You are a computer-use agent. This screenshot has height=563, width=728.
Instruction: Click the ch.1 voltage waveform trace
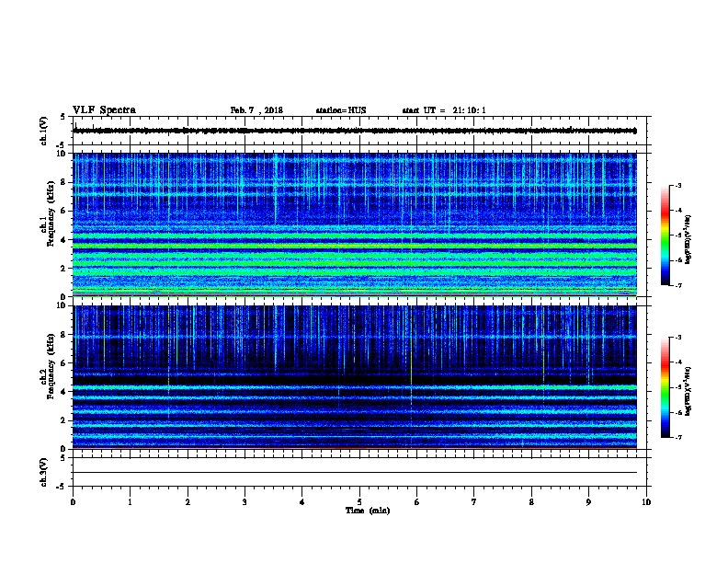[355, 131]
